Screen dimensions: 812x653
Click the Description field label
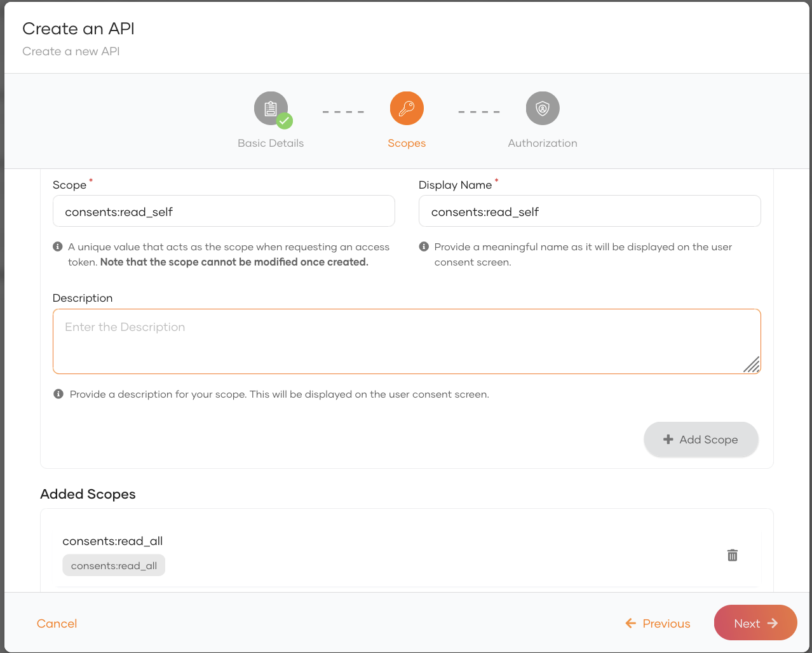(83, 298)
